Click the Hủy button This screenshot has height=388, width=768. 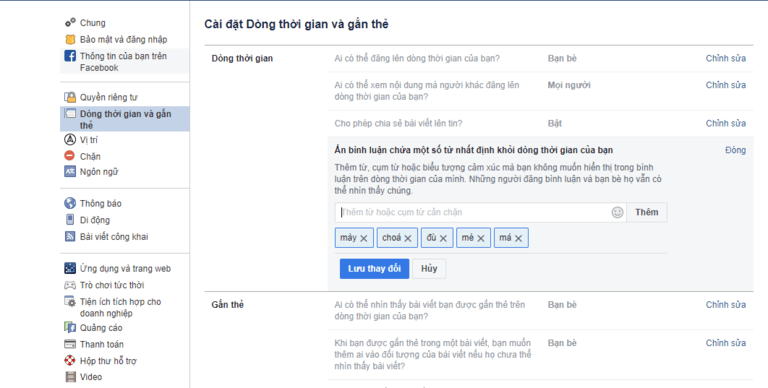point(429,268)
